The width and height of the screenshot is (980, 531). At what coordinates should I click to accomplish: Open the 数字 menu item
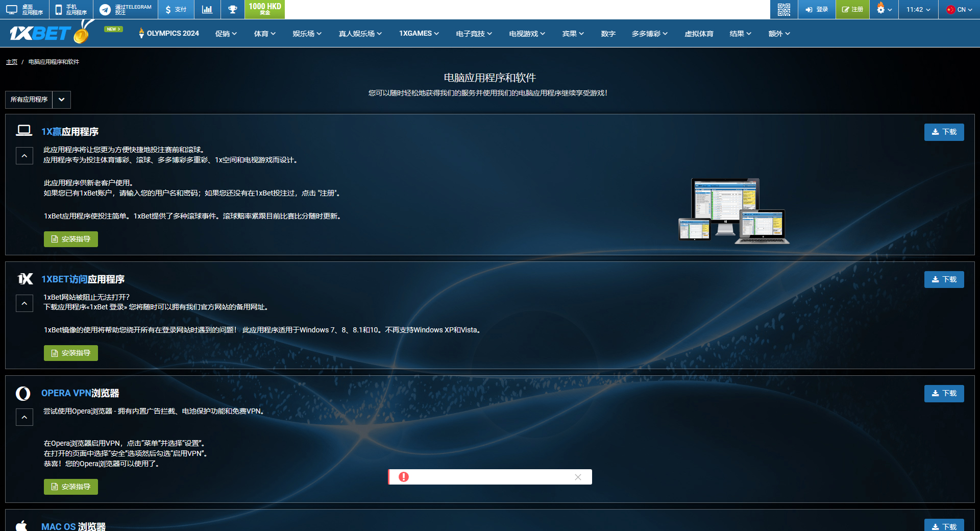click(608, 34)
